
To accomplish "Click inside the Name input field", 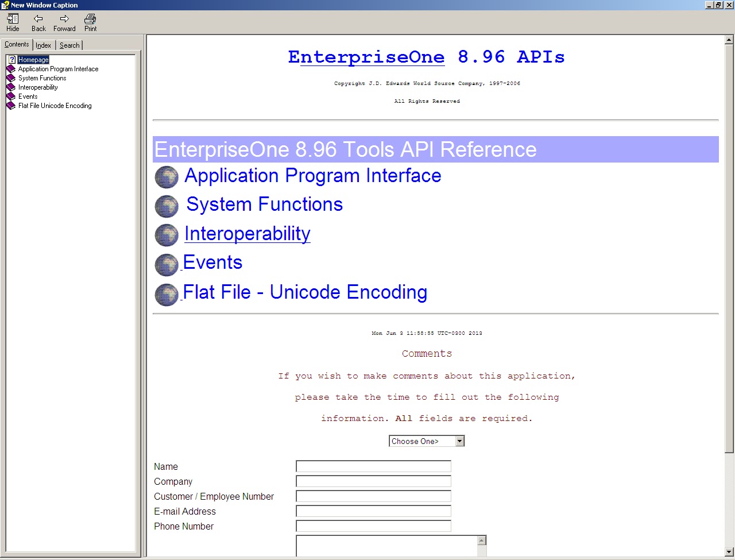I will pyautogui.click(x=373, y=466).
